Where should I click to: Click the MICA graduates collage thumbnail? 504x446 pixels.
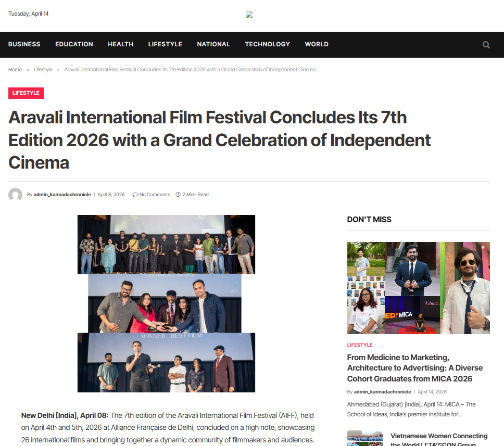[418, 288]
